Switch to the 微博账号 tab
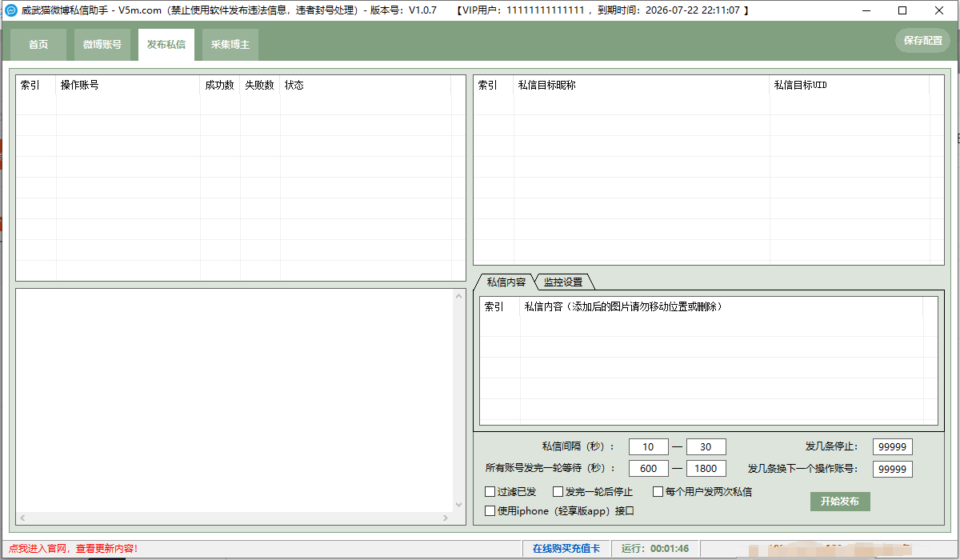Screen dimensions: 960x560 [x=102, y=45]
